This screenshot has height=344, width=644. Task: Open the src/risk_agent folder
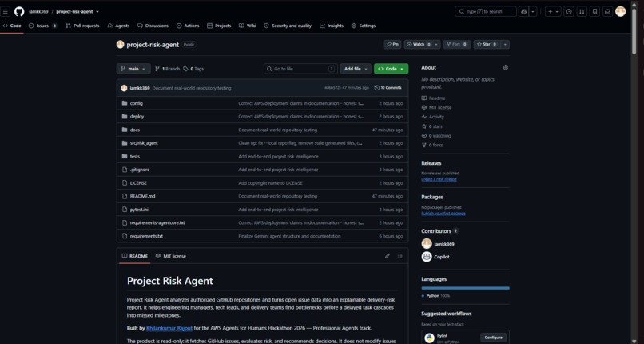(144, 143)
